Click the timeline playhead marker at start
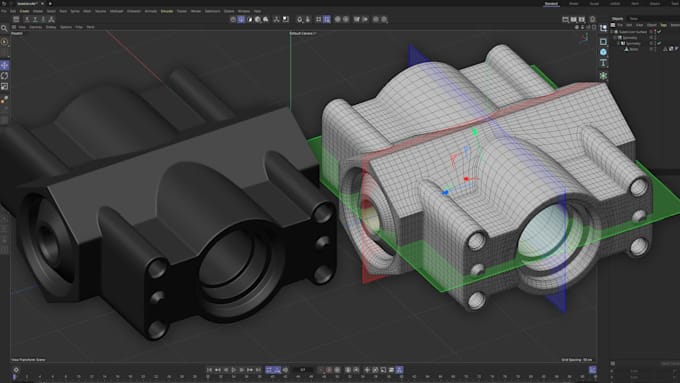680x383 pixels. [14, 377]
